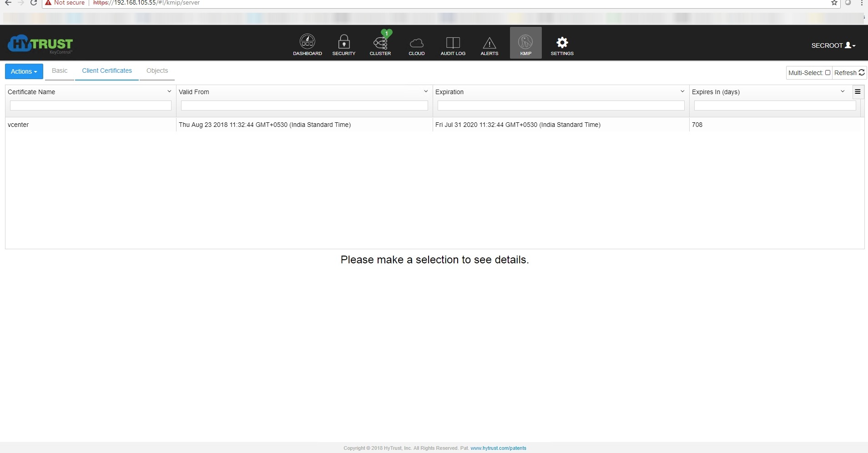Viewport: 868px width, 453px height.
Task: Bookmark this page with star icon
Action: coord(834,3)
